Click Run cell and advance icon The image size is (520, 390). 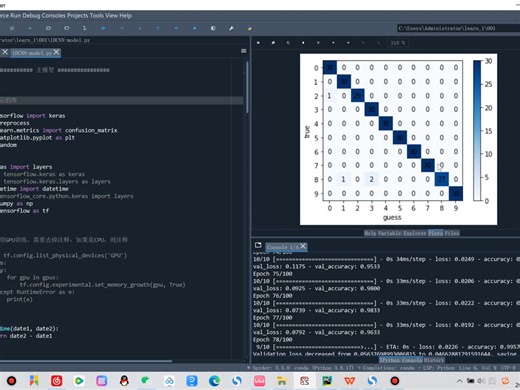point(67,28)
